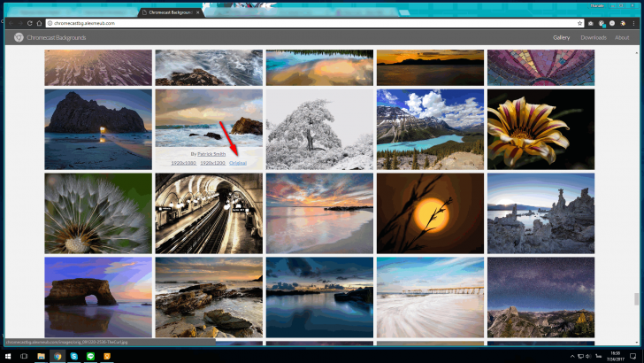Screen dimensions: 644x363
Task: Bookmark this page with the star icon
Action: click(580, 23)
